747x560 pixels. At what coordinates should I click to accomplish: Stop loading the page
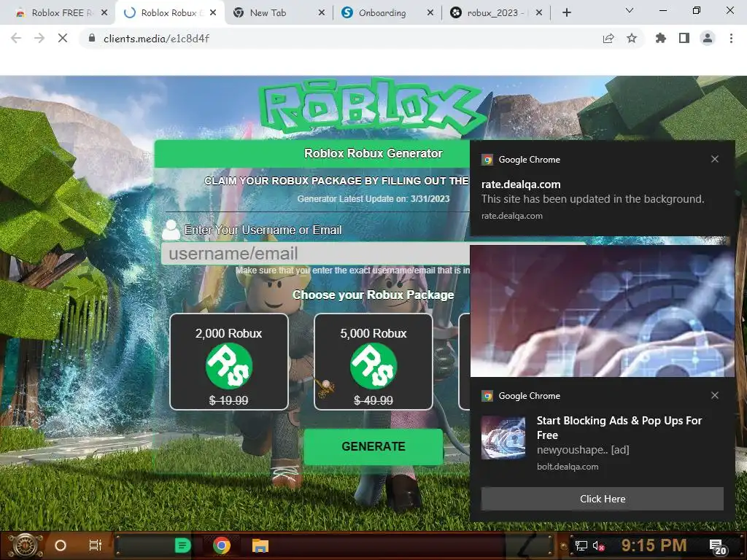click(x=63, y=38)
